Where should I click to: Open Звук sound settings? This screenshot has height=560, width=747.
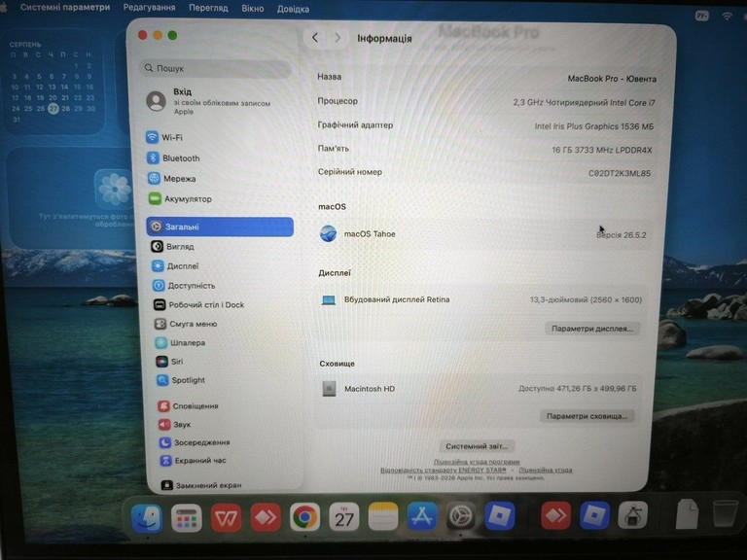click(x=175, y=424)
